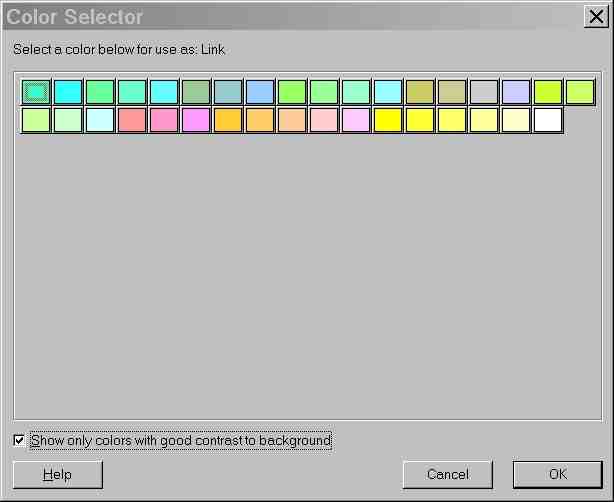Select the white color swatch

tap(548, 120)
